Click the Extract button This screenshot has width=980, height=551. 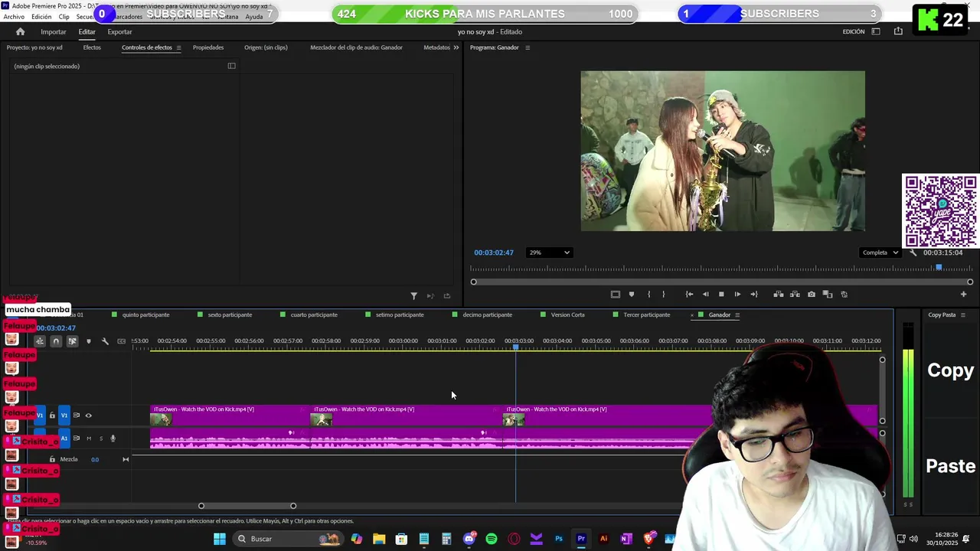click(x=795, y=294)
